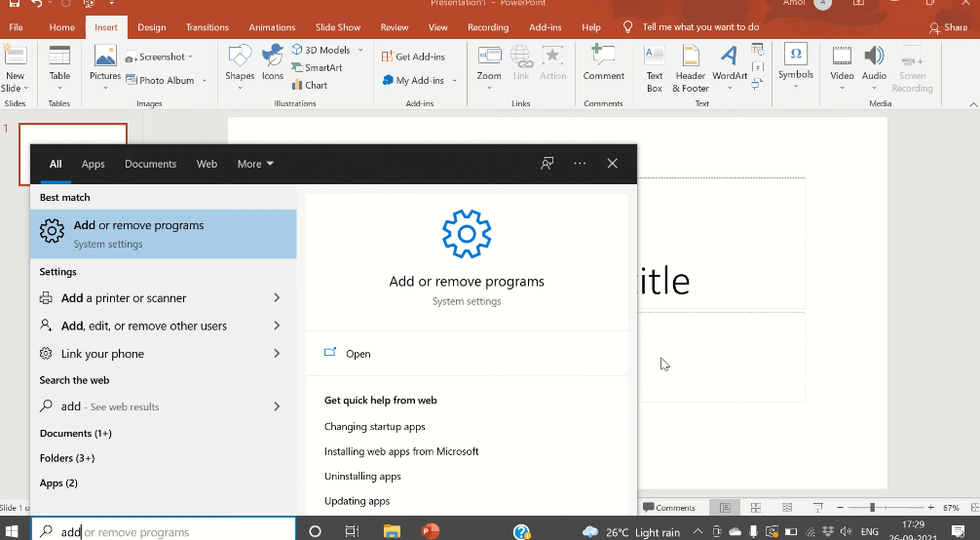
Task: Expand the Photo Album dropdown
Action: (205, 80)
